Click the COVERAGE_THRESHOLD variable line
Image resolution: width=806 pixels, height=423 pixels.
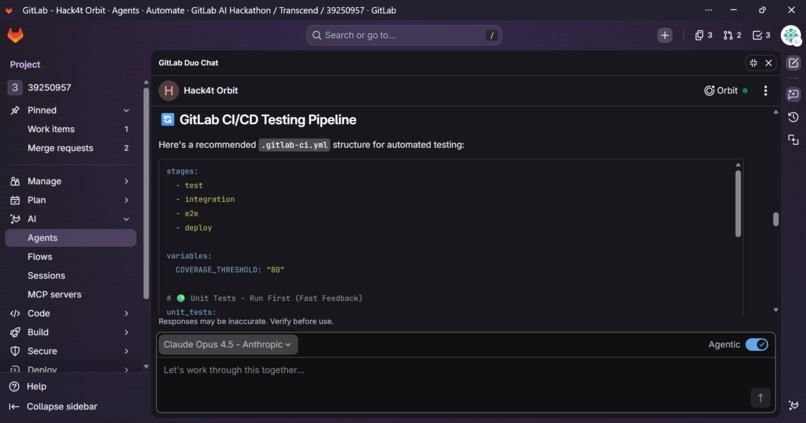[230, 270]
